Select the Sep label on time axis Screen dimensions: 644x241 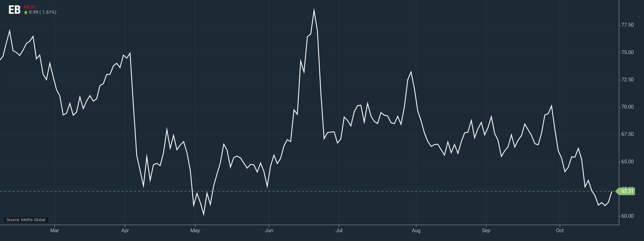486,231
